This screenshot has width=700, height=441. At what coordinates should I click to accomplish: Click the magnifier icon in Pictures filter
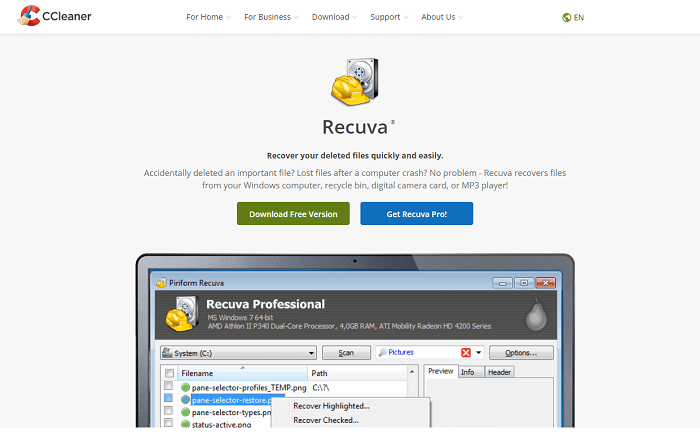tap(383, 352)
